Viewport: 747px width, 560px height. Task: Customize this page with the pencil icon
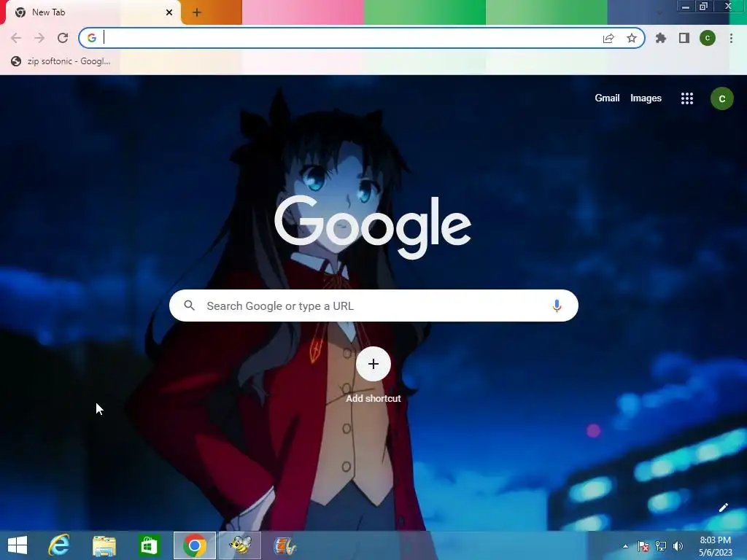pos(723,507)
